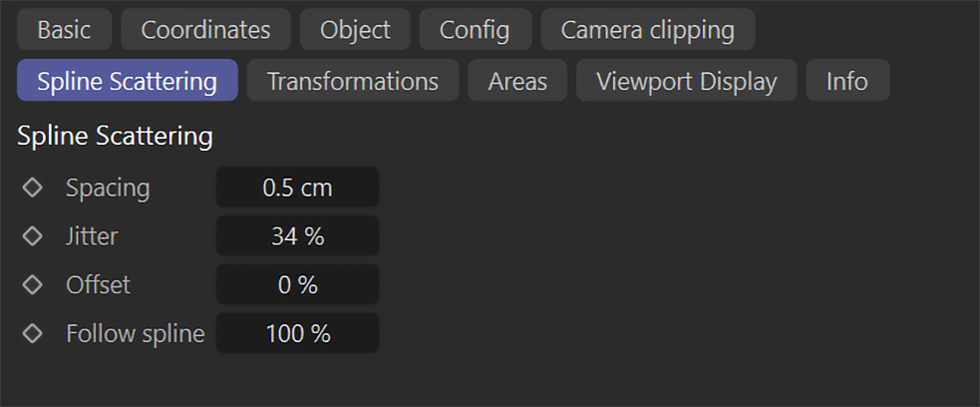Toggle the Follow spline keyframe diamond
The image size is (980, 407).
coord(32,334)
